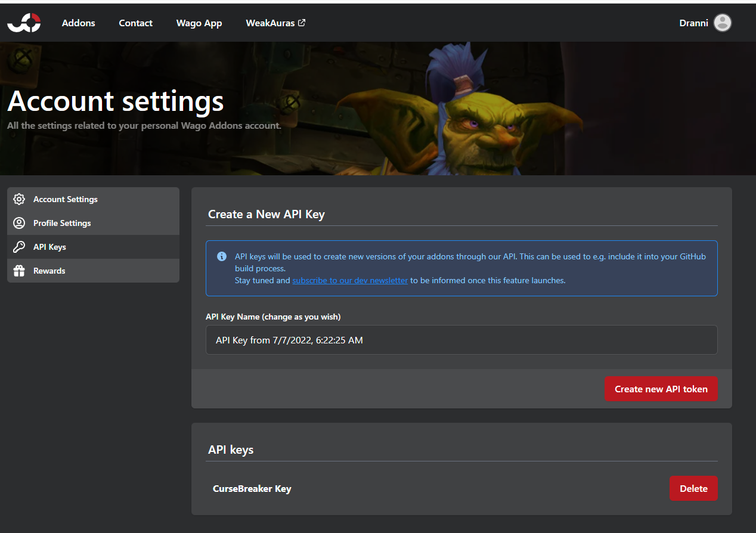The height and width of the screenshot is (533, 756).
Task: Delete the CurseBreaker Key
Action: coord(693,488)
